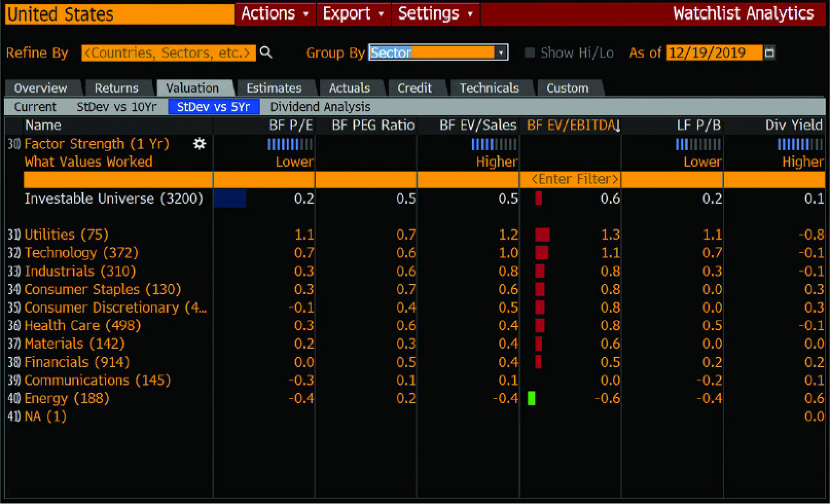Click the Enter Filter field for BF EV/EBITDA
The image size is (830, 504).
570,179
